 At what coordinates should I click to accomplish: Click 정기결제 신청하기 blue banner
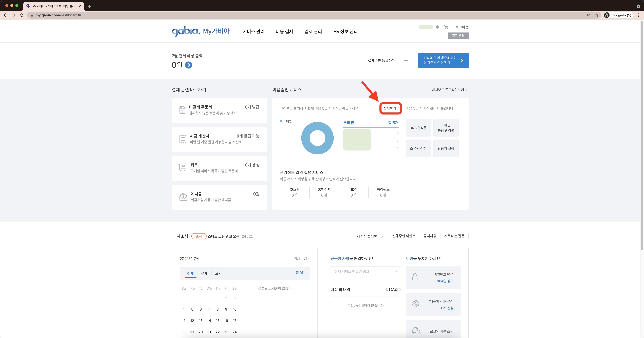[443, 60]
